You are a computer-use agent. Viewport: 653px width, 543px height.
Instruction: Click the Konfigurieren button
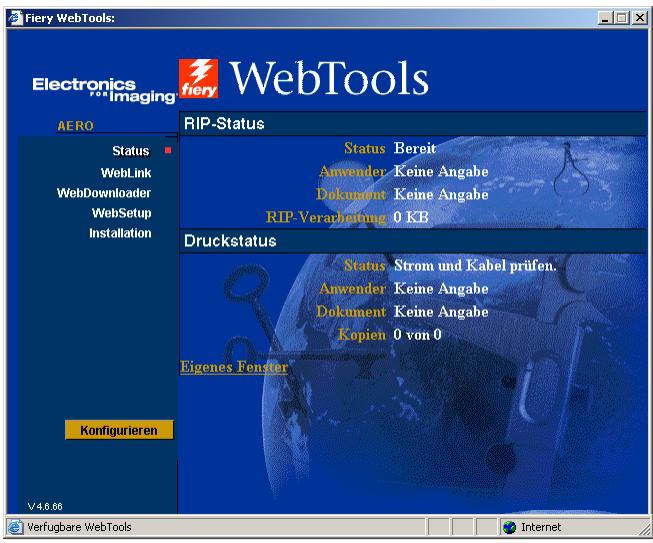(119, 430)
